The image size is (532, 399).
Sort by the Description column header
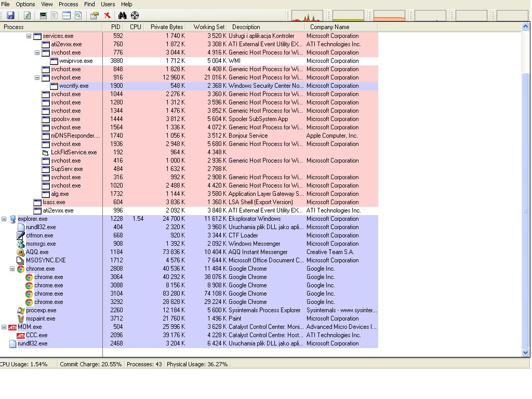266,27
